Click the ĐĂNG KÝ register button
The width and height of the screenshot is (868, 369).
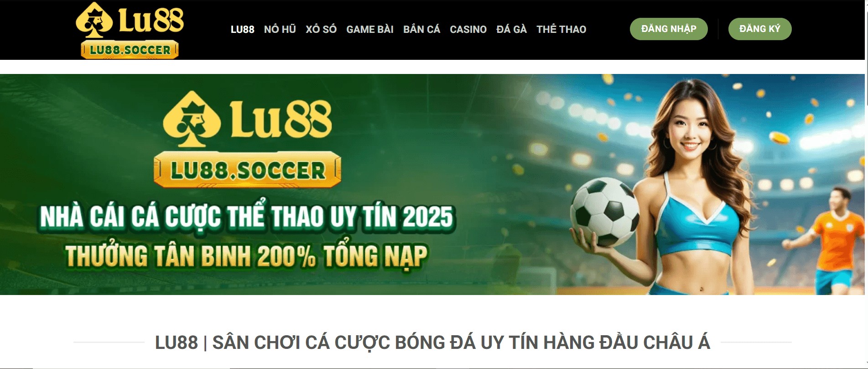point(760,29)
